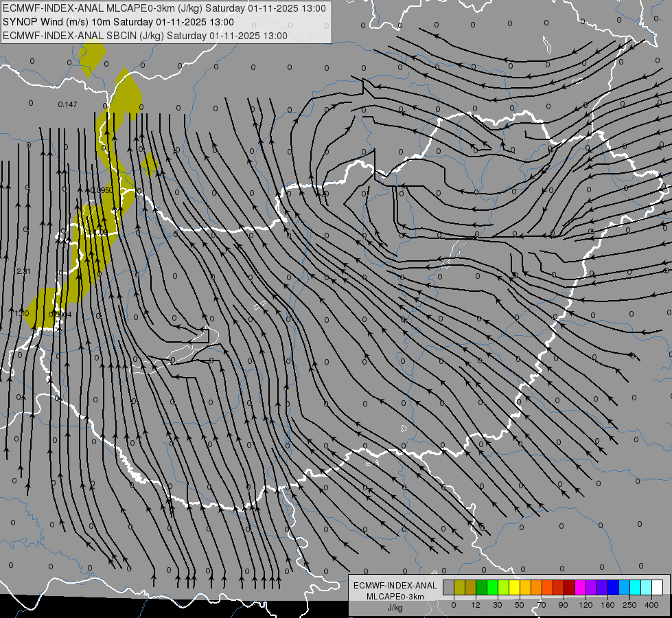Click the ECMWF-INDEX-ANAL SBCIN title line
This screenshot has height=618, width=672.
coord(145,36)
